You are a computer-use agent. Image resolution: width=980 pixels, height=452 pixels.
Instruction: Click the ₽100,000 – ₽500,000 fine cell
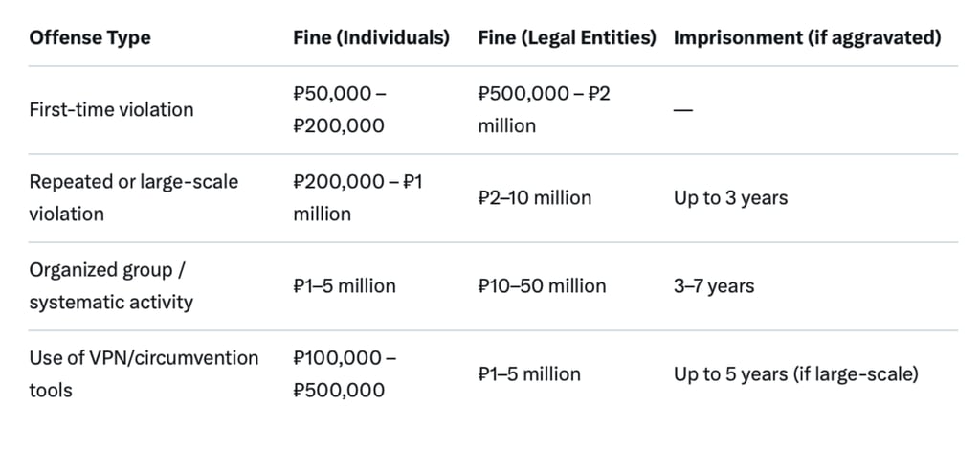345,373
